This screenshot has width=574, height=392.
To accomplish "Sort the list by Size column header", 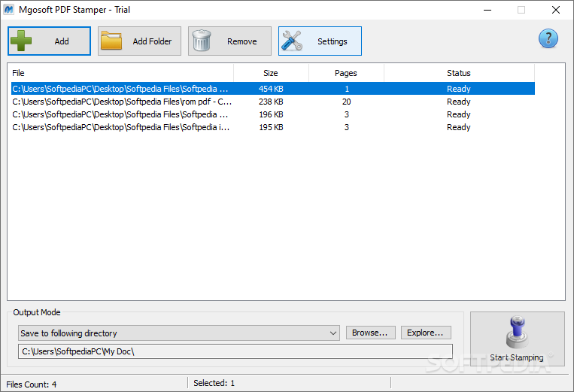I will [271, 73].
